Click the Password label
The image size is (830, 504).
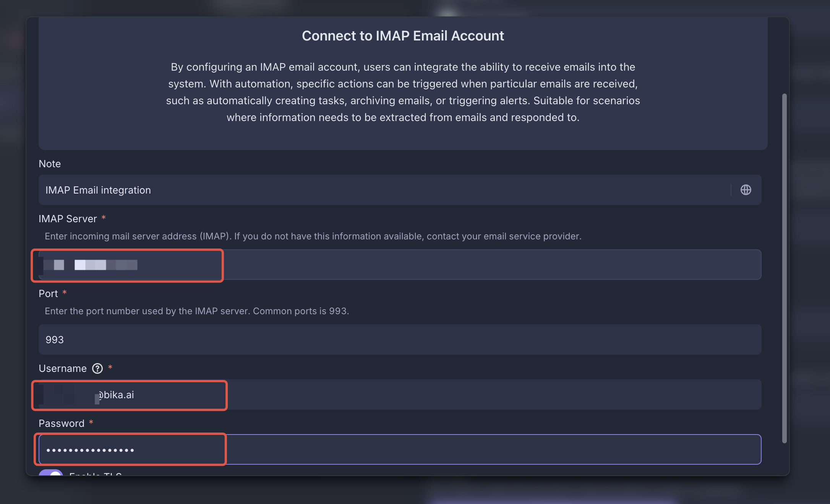coord(62,423)
